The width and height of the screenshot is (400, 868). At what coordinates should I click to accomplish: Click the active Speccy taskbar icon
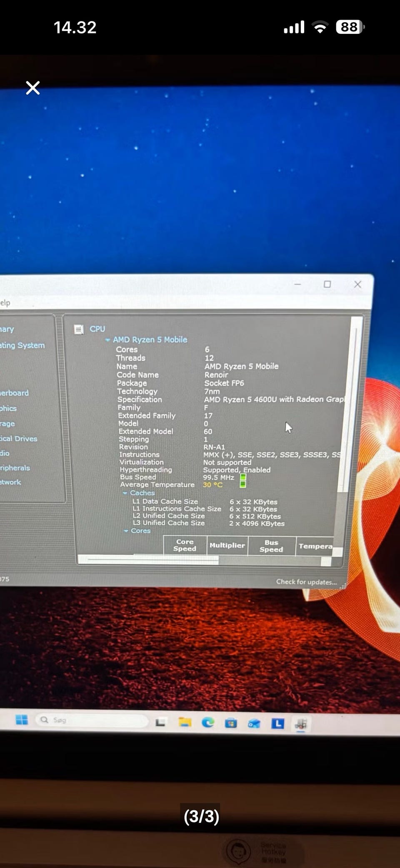[301, 724]
